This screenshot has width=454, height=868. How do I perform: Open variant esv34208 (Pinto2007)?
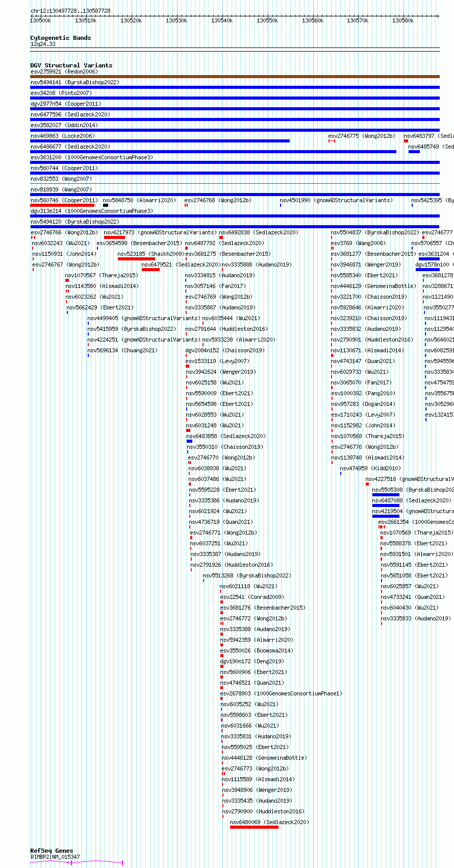coord(61,93)
